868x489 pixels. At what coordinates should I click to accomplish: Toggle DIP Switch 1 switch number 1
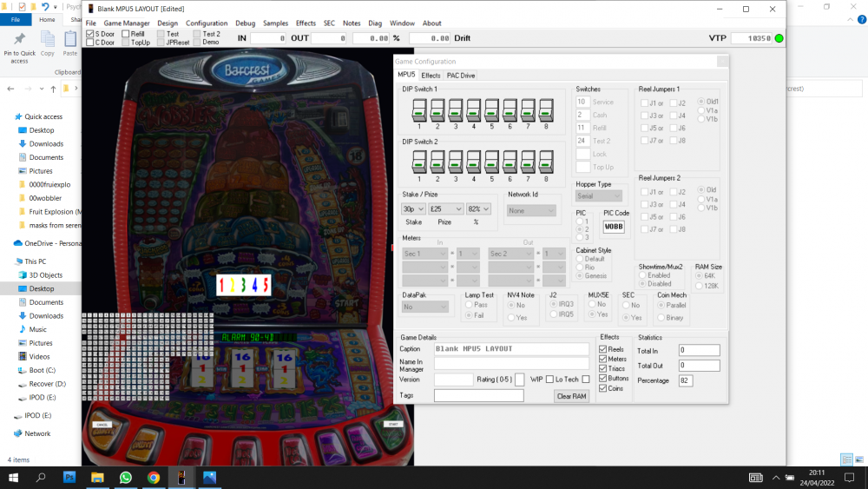[x=419, y=110]
